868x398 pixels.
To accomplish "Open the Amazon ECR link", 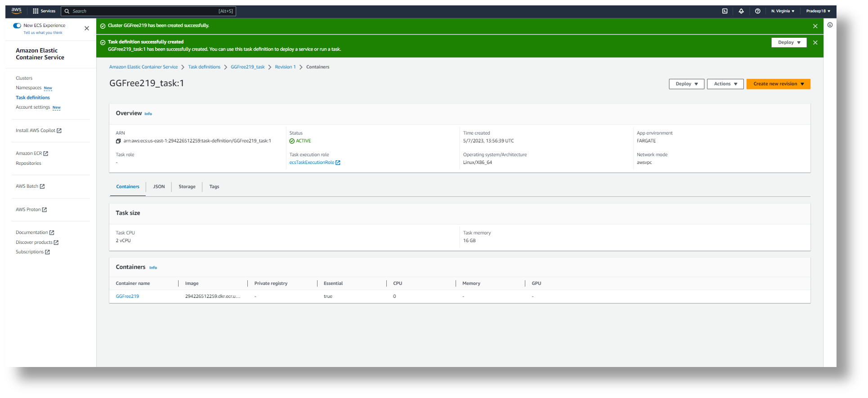I will (29, 154).
